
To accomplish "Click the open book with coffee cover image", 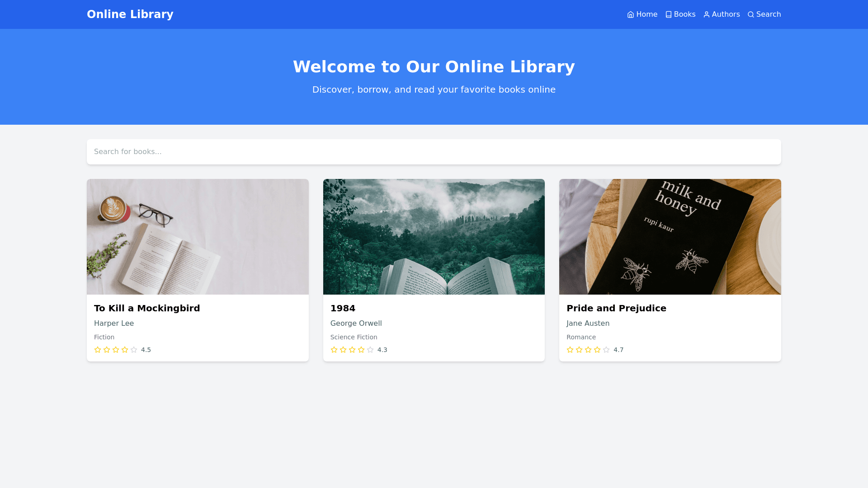I will 198,237.
